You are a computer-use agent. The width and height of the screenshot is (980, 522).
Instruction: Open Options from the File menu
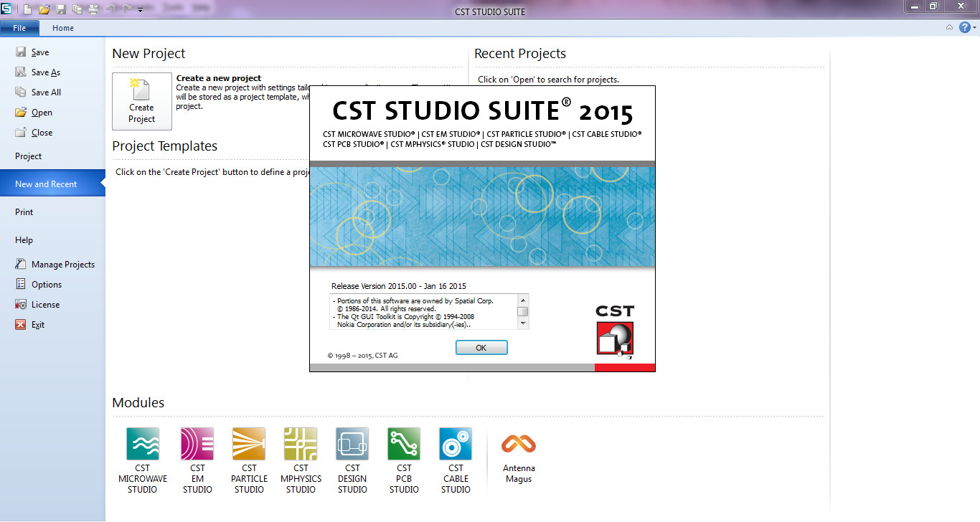click(x=39, y=285)
